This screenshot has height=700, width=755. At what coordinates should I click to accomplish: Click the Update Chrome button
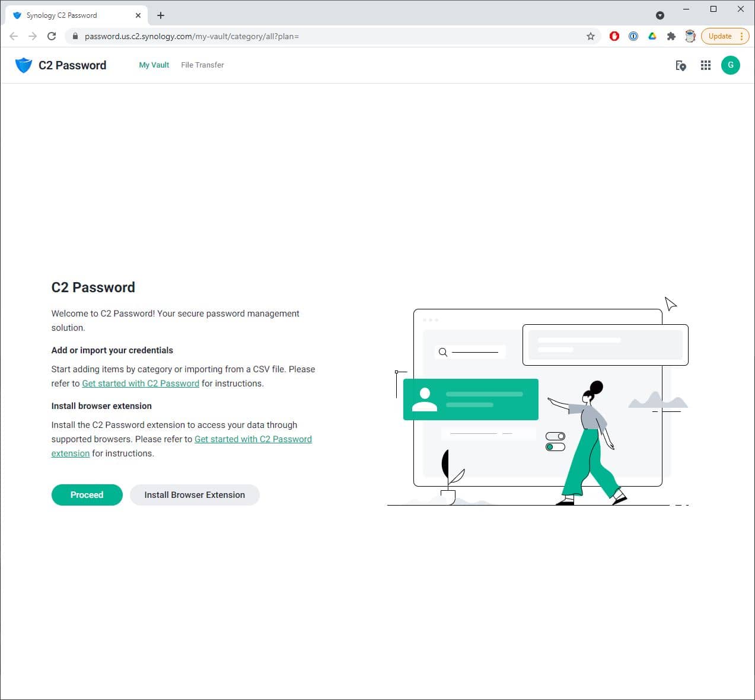pos(720,36)
